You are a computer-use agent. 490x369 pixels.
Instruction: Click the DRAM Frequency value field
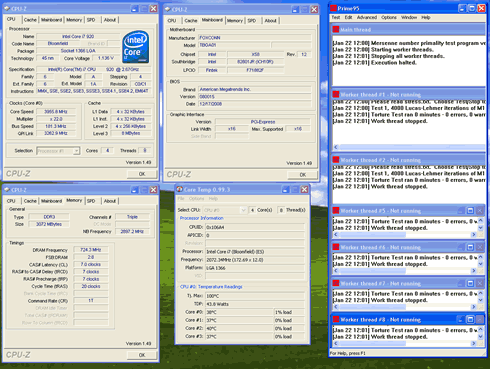click(x=91, y=250)
